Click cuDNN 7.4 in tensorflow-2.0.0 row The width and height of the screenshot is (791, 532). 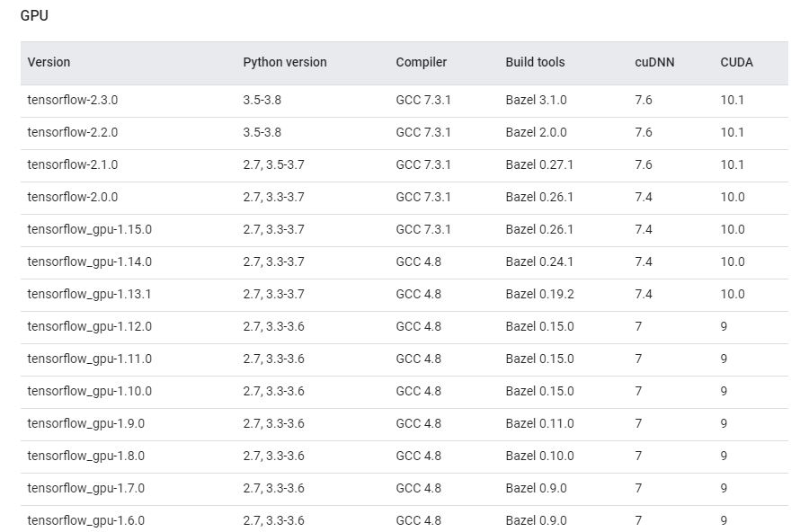(644, 197)
